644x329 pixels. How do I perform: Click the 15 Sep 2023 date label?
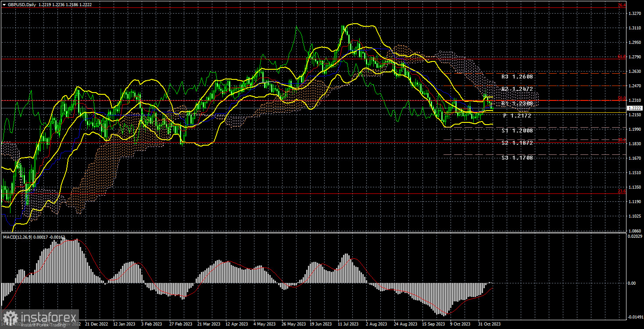[433, 324]
